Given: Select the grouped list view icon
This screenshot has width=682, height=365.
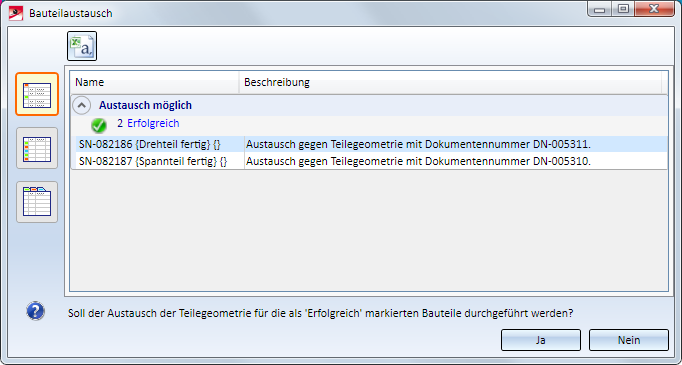Looking at the screenshot, I should point(37,94).
